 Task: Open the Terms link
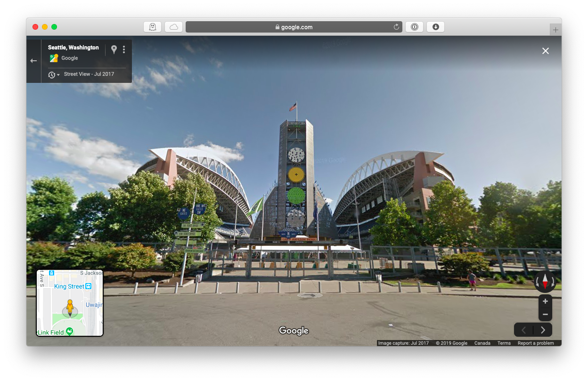coord(504,343)
